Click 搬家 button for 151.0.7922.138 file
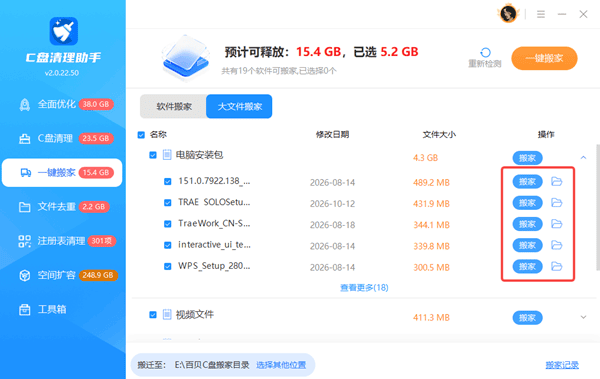This screenshot has height=379, width=600. point(527,182)
